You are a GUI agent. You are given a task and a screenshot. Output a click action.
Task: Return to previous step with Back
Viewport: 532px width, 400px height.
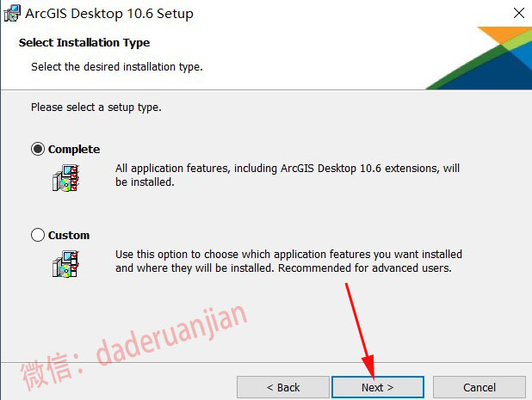click(283, 387)
